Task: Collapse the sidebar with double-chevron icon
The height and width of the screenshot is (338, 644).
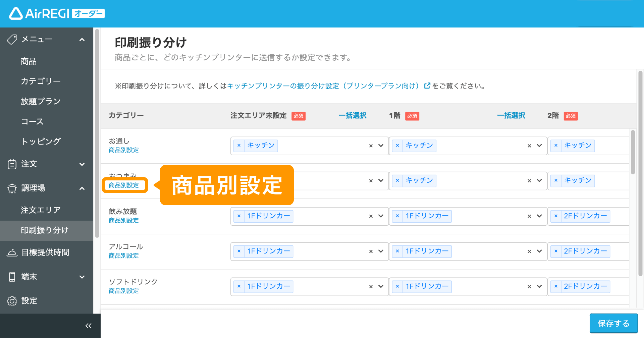Action: (88, 326)
